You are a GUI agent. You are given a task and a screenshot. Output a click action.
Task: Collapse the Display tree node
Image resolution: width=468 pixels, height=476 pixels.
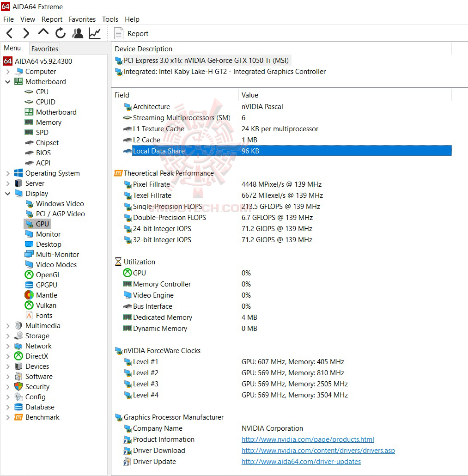(8, 194)
